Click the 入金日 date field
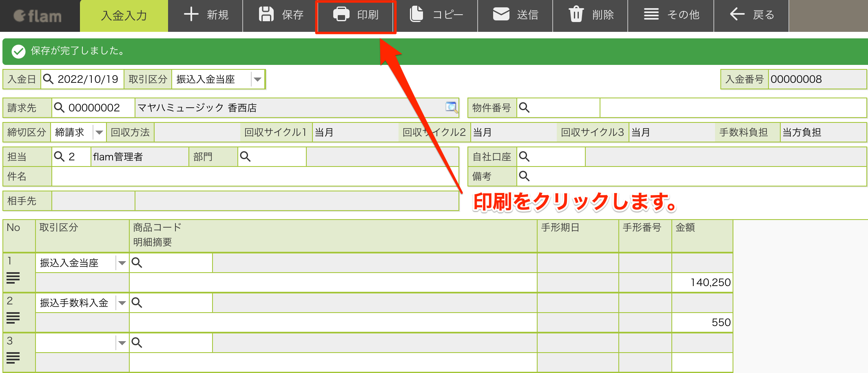This screenshot has width=868, height=373. [x=88, y=79]
